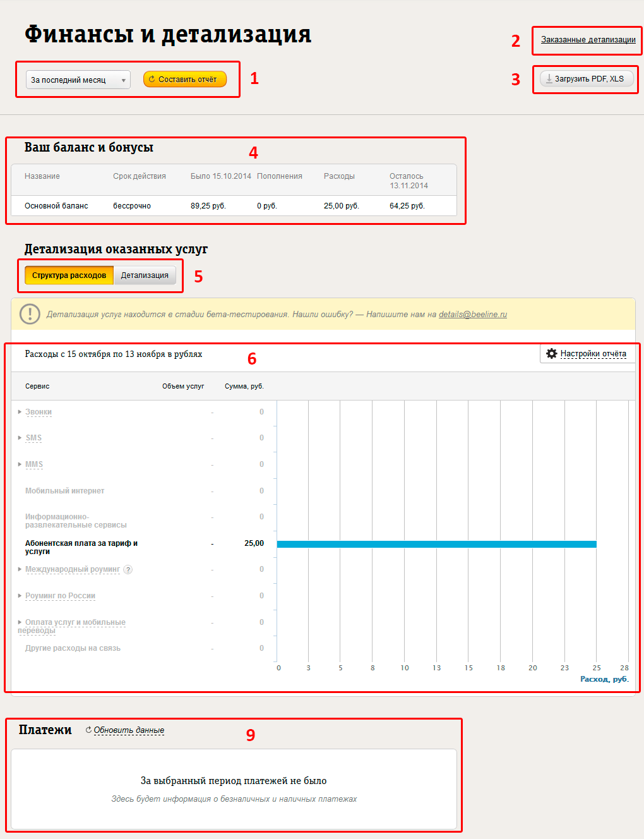644x839 pixels.
Task: Open the Заказанные детализации link
Action: (x=588, y=40)
